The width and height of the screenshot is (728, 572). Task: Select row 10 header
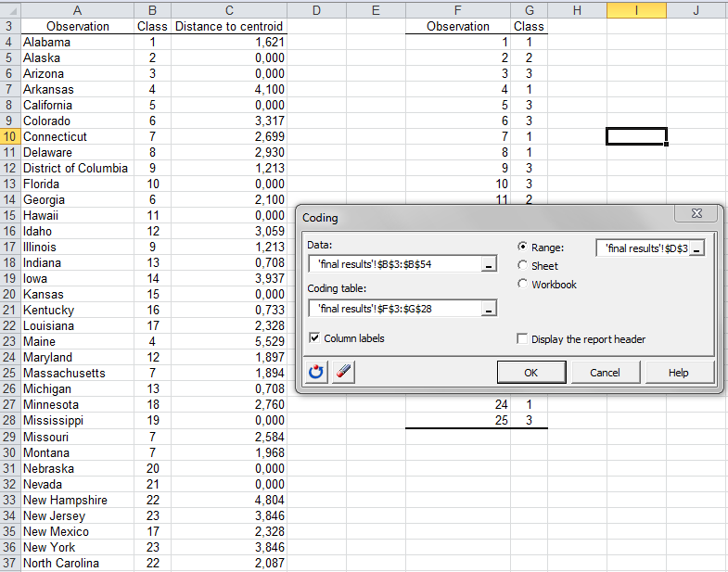point(10,136)
